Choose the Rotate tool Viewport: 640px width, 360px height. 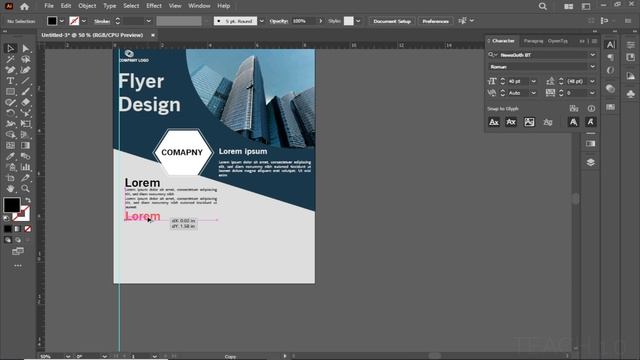tap(10, 113)
